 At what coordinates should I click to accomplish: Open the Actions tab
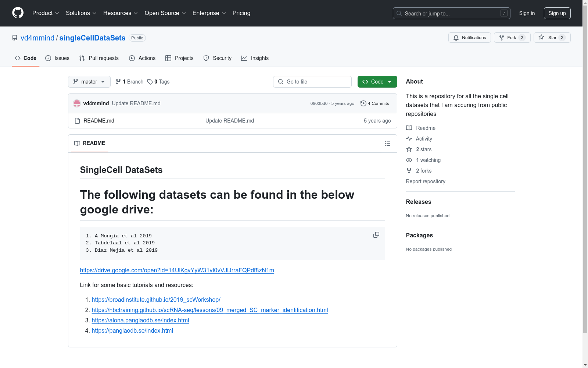click(x=142, y=58)
